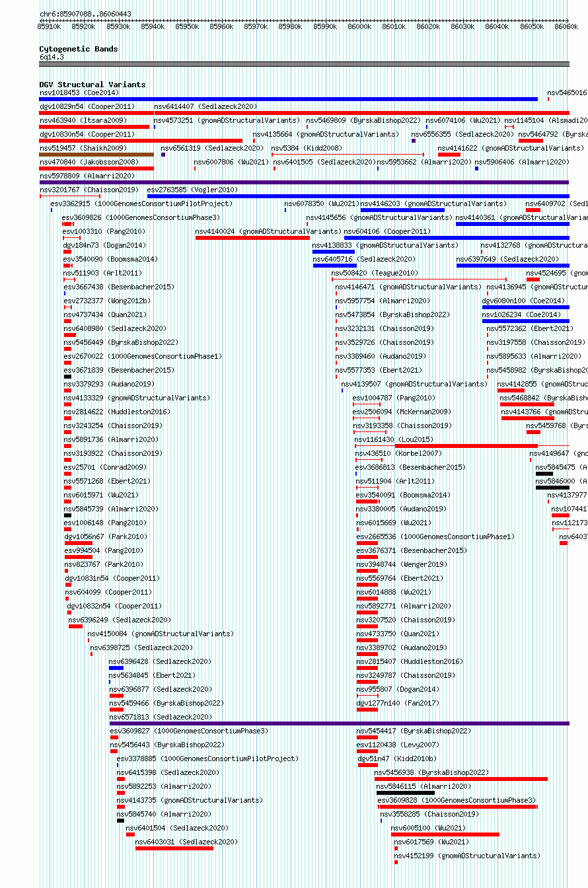Image resolution: width=588 pixels, height=888 pixels.
Task: Open nsv6401504 (Sedlazeck2020) variant
Action: [178, 828]
